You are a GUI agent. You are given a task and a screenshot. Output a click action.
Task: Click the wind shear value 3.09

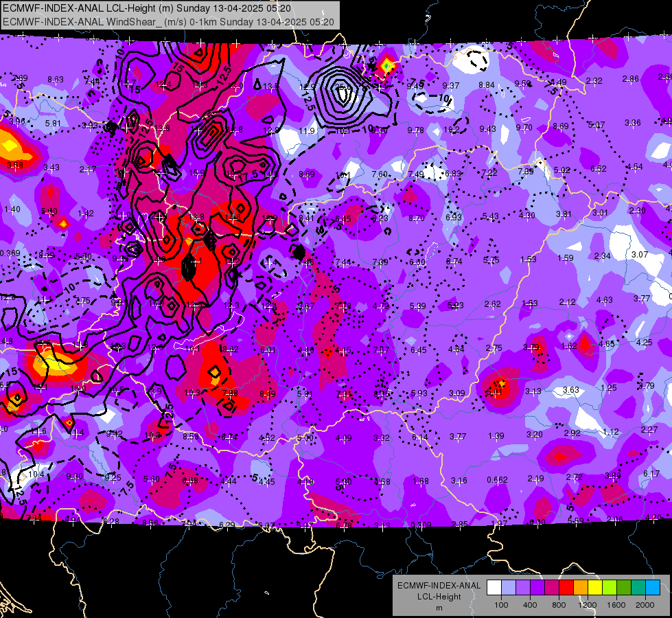coord(457,393)
